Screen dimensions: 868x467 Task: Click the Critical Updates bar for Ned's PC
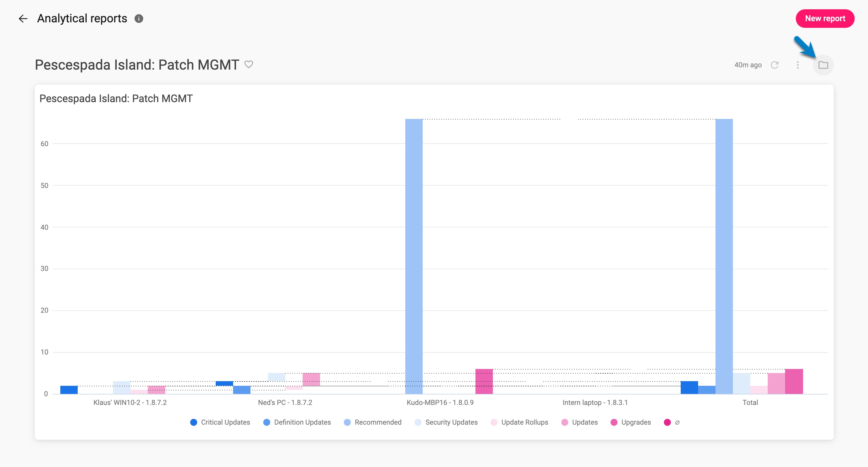coord(224,383)
